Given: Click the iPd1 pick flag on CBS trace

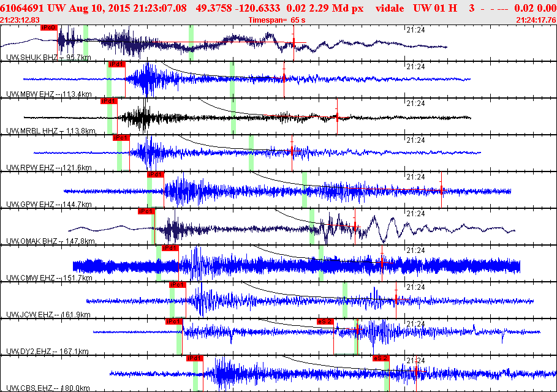Looking at the screenshot, I should pyautogui.click(x=195, y=358).
